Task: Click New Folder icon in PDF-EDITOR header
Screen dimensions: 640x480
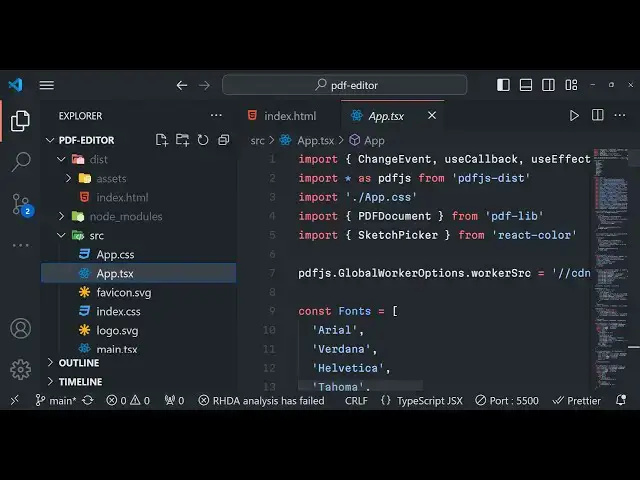Action: coord(182,140)
